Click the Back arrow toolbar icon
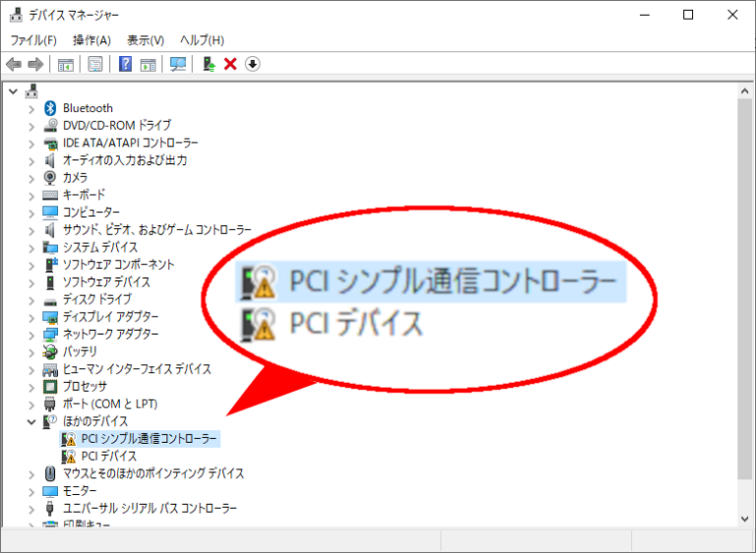Screen dimensions: 756x553 click(14, 64)
